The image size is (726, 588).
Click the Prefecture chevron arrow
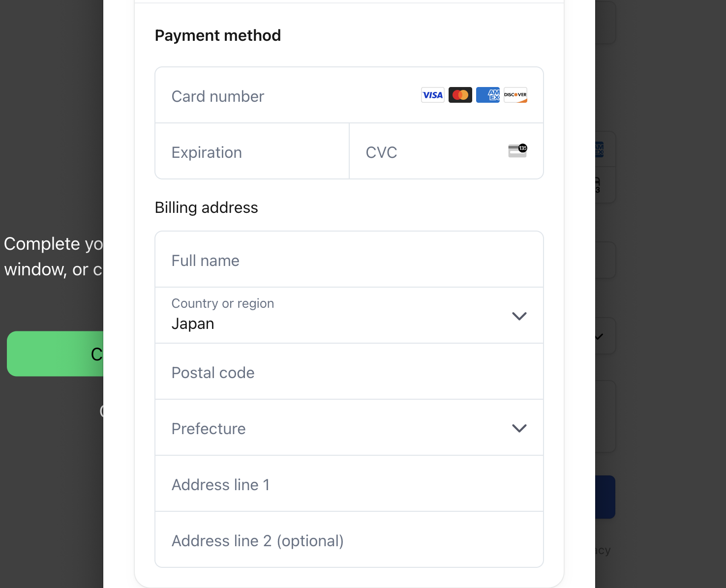(519, 428)
